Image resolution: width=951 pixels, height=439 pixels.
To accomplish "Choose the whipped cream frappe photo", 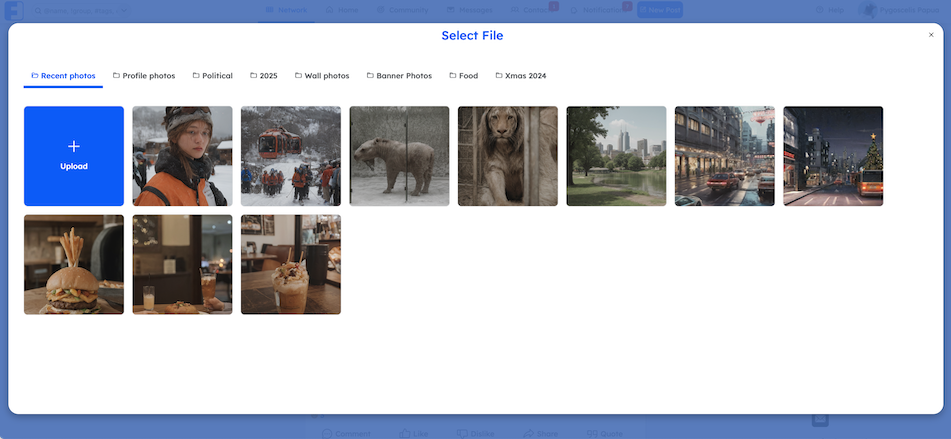I will [291, 265].
